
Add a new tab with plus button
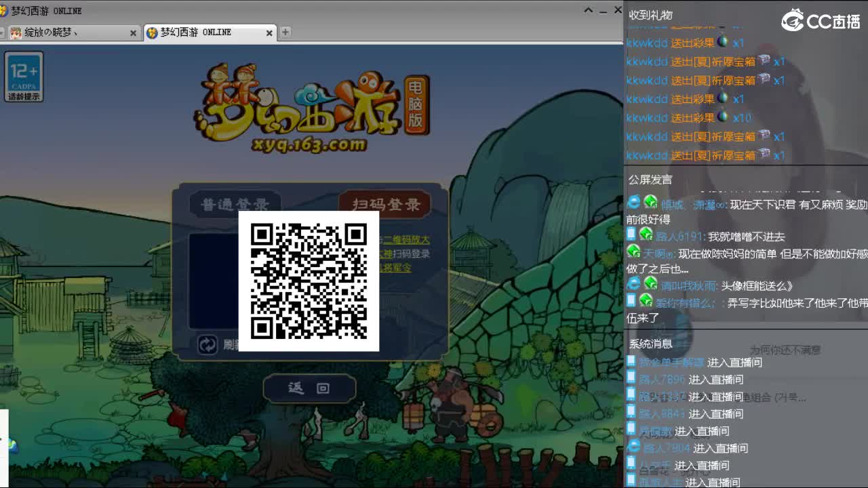(285, 32)
